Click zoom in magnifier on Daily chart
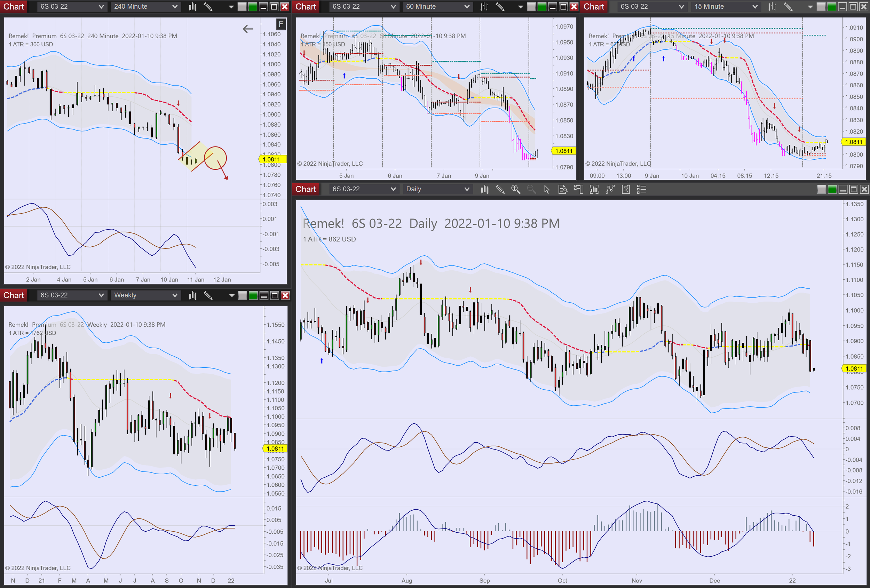 coord(515,189)
